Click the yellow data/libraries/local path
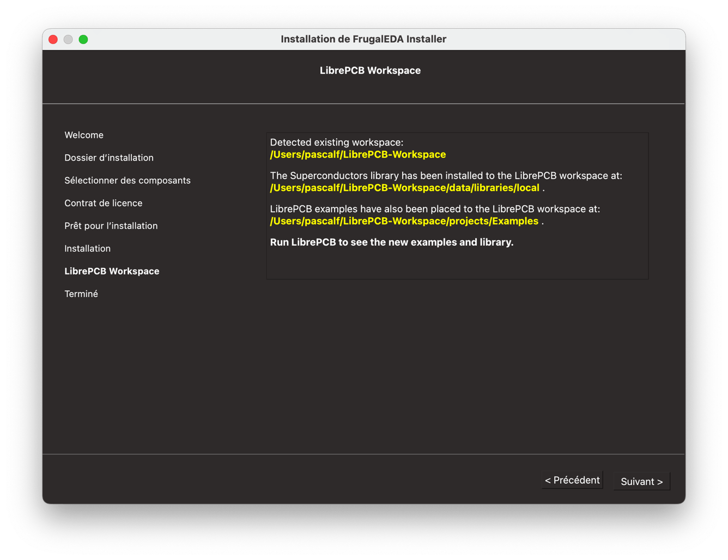 point(404,188)
